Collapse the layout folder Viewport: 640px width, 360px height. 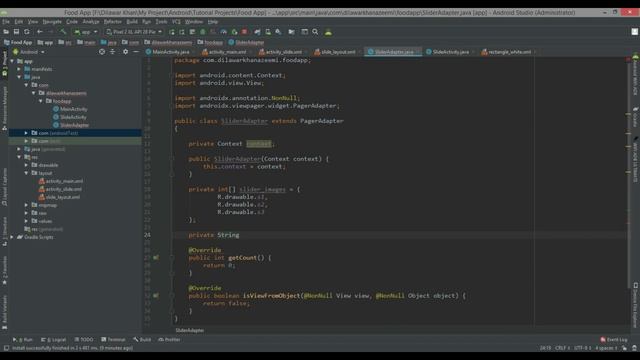tap(26, 173)
